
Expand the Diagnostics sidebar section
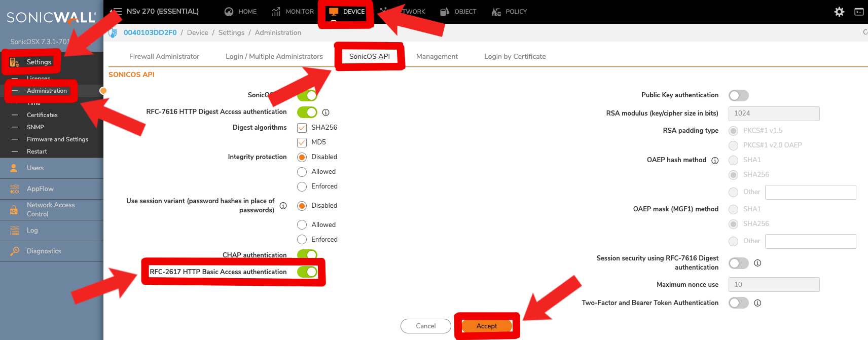click(44, 251)
